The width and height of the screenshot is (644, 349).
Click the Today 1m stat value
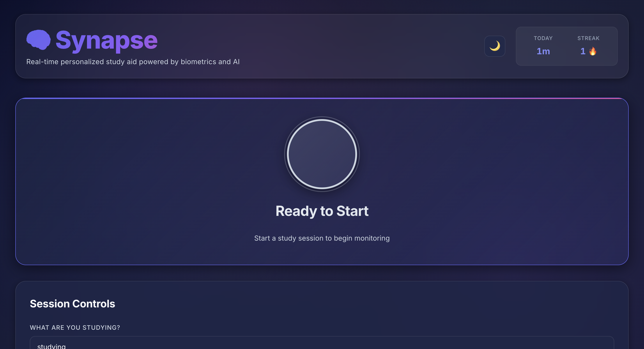click(543, 51)
